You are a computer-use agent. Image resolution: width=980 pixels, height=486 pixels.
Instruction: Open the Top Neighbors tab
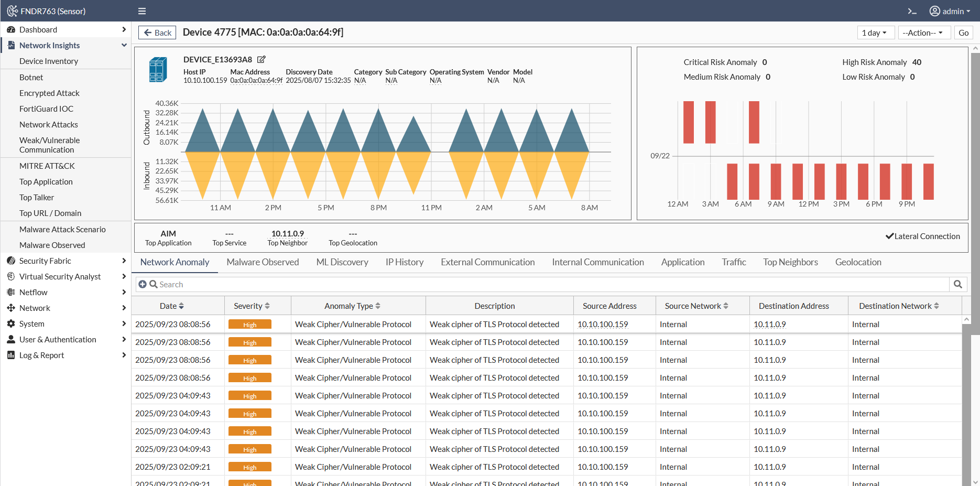click(790, 262)
